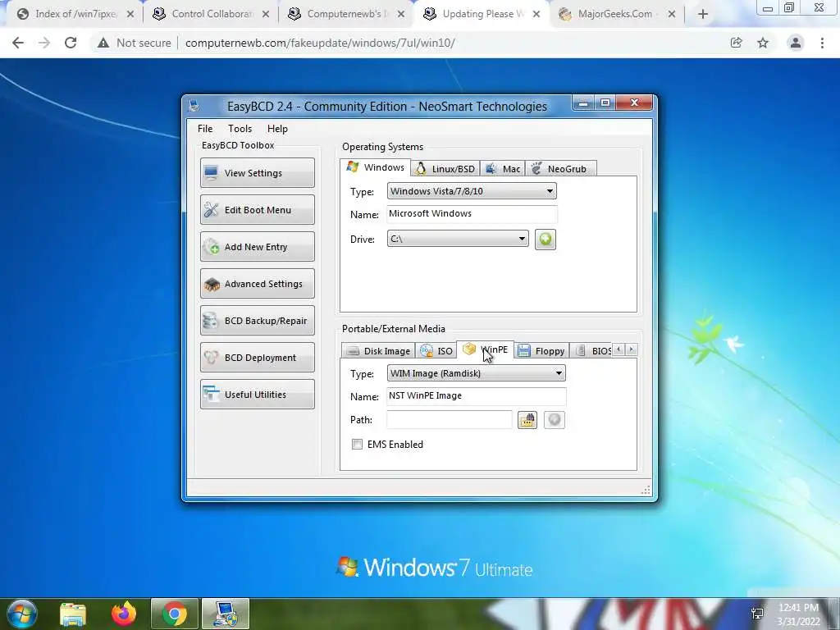Open Advanced Settings in EasyBCD
This screenshot has height=630, width=840.
coord(257,283)
